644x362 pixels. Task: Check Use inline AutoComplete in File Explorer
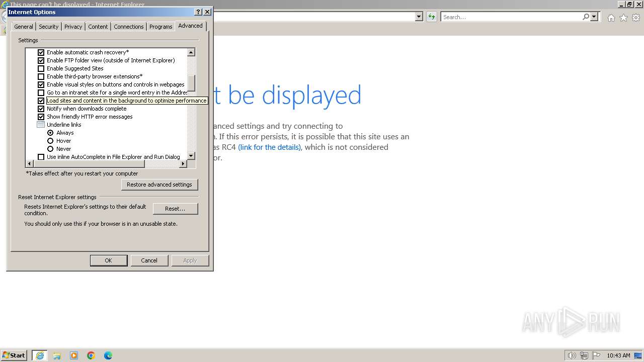[41, 157]
